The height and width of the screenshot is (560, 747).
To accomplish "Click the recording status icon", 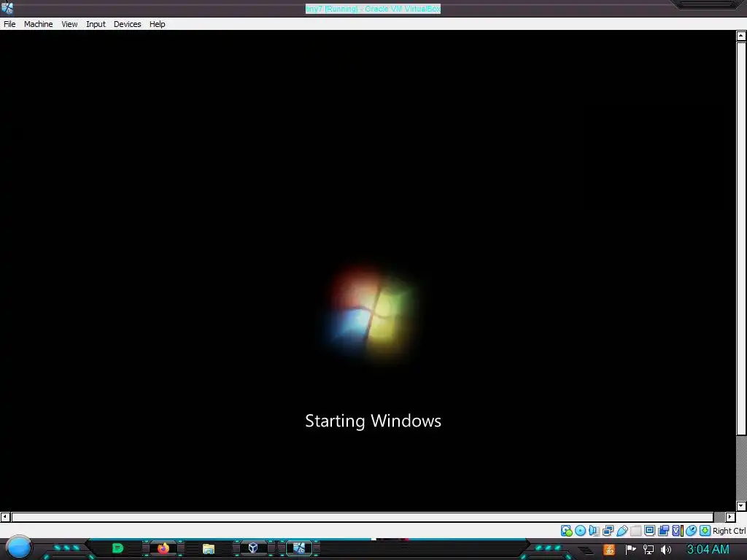I will 663,531.
